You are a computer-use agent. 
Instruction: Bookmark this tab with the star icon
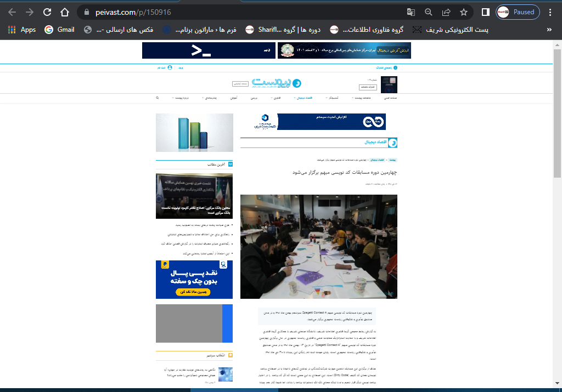[x=464, y=12]
